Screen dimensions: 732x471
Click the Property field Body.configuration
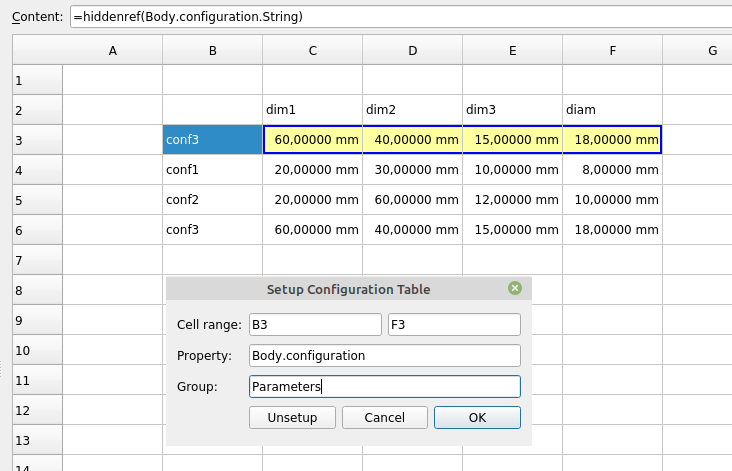point(384,356)
